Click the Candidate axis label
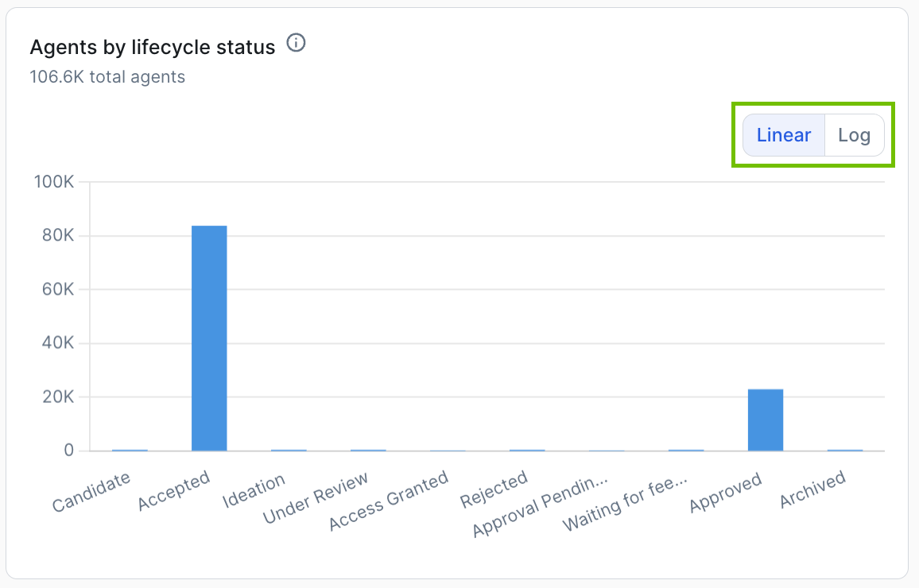 pyautogui.click(x=91, y=492)
